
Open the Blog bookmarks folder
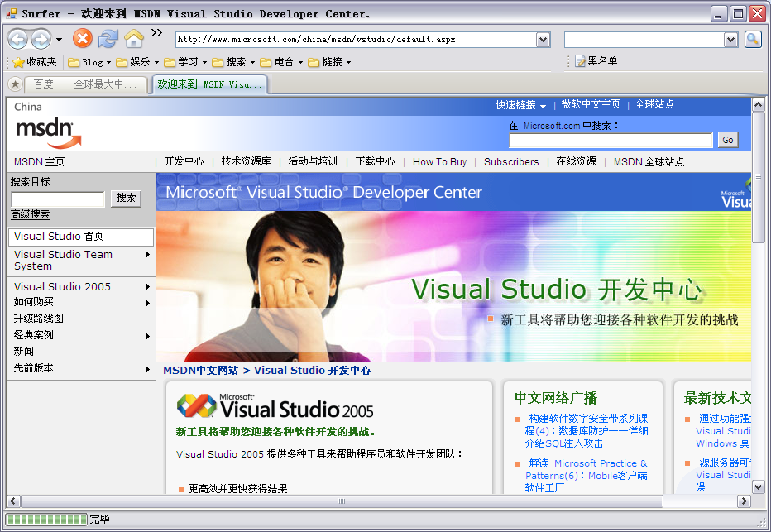tap(89, 62)
